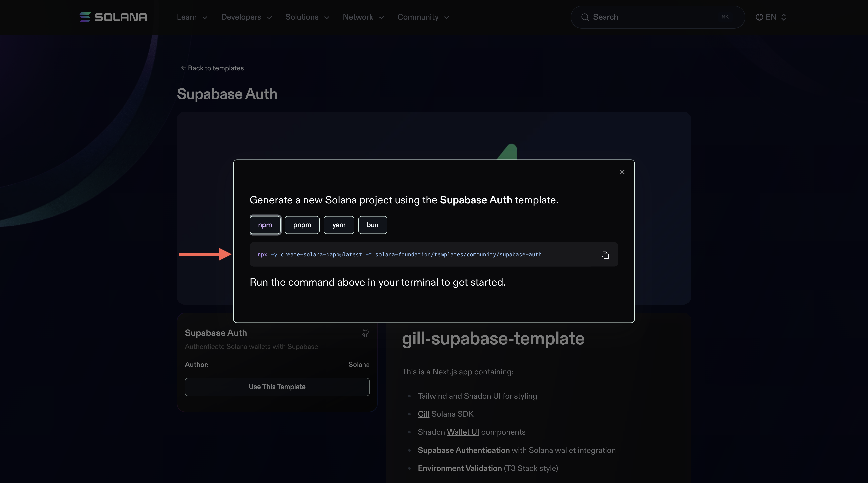Expand the Community menu
Viewport: 868px width, 483px height.
click(x=423, y=17)
